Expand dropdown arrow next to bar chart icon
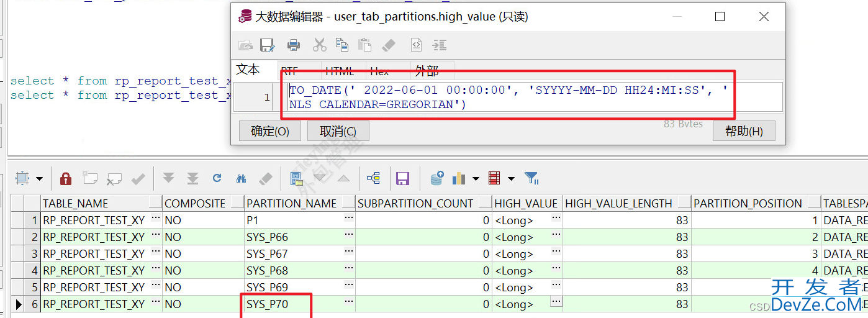 pyautogui.click(x=476, y=179)
